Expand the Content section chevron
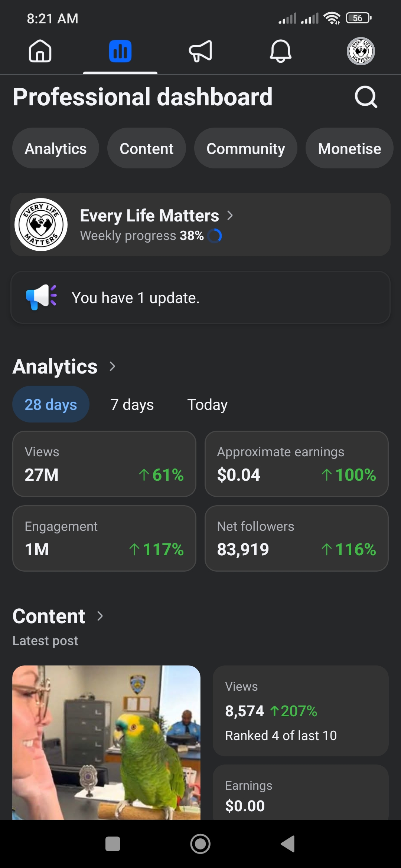Screen dimensions: 401x868 100,616
